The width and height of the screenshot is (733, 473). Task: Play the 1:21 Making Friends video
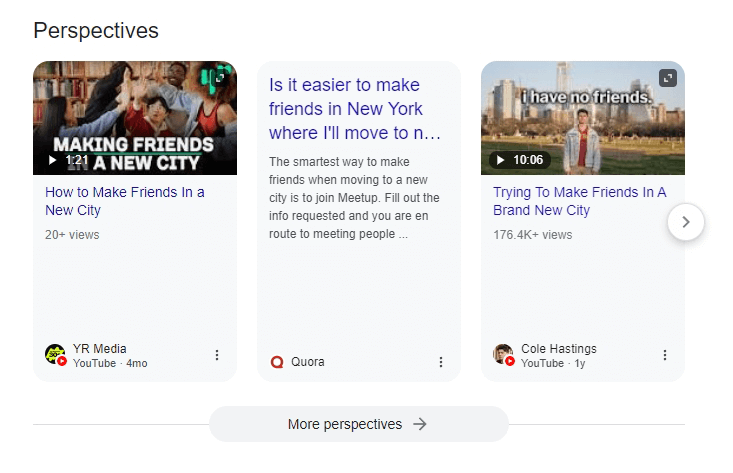coord(68,160)
